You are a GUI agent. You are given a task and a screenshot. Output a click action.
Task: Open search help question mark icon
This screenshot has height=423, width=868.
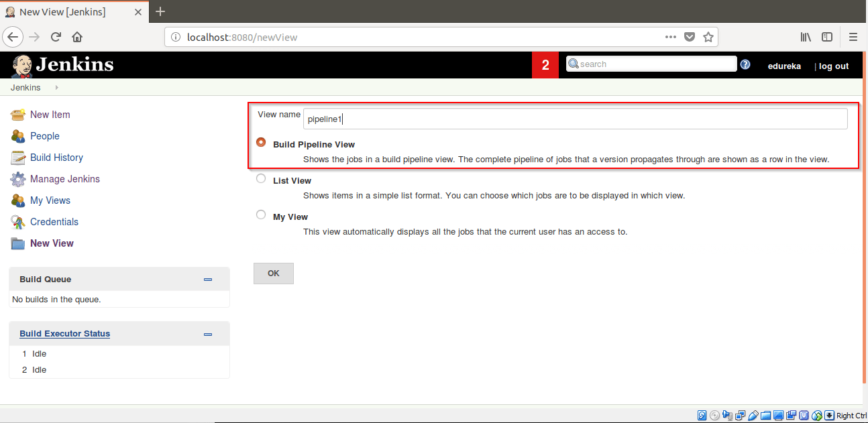tap(745, 64)
